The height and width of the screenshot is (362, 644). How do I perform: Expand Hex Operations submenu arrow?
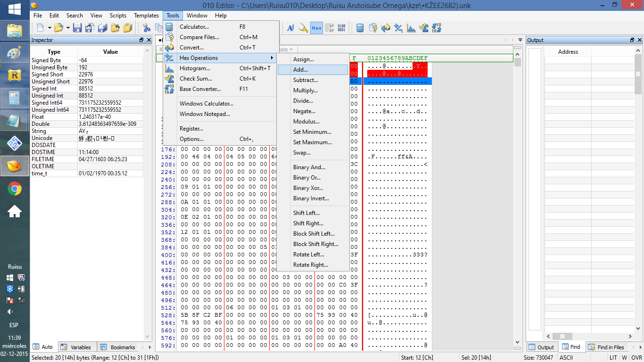272,58
